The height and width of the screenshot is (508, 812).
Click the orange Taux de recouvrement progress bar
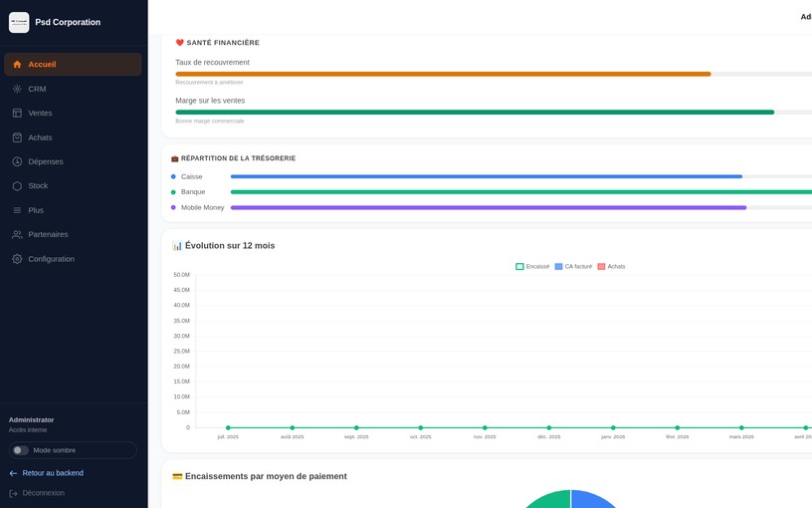point(443,74)
